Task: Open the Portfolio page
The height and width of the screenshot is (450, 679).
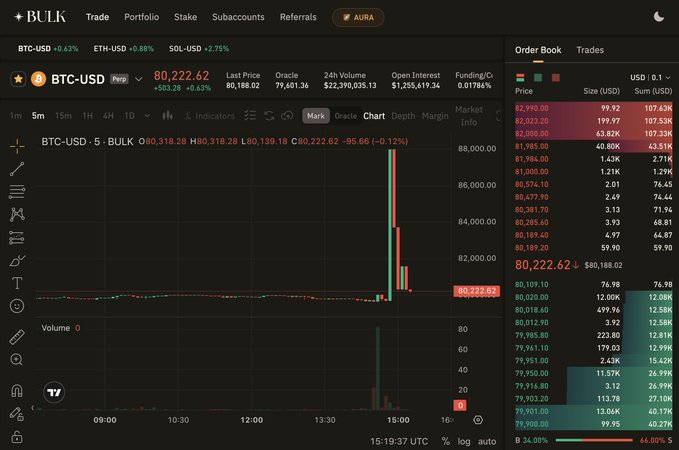Action: [x=142, y=17]
